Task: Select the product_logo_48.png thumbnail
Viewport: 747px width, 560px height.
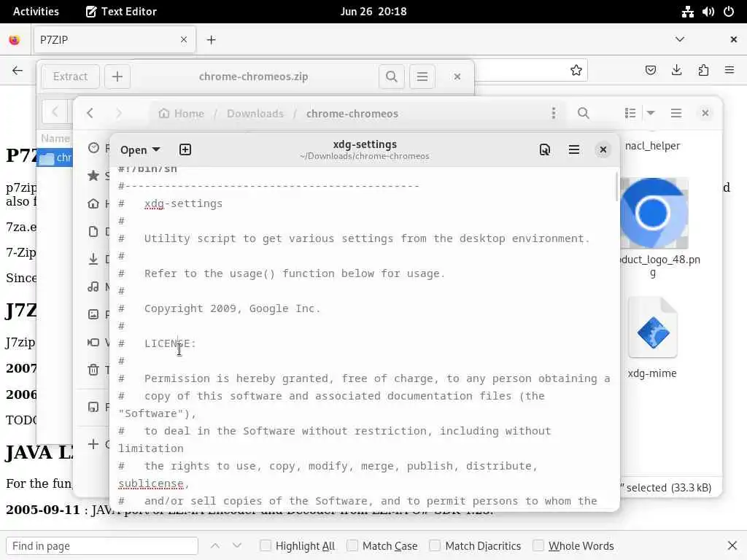Action: (653, 213)
